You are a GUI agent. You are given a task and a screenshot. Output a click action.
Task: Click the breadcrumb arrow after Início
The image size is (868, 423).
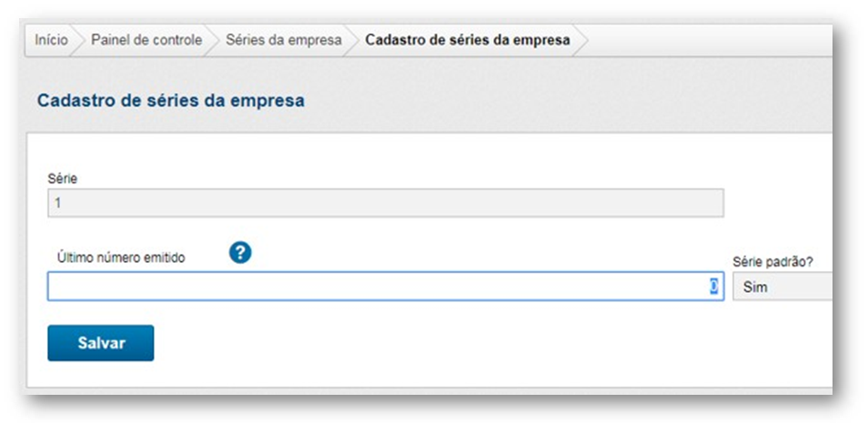click(x=80, y=41)
